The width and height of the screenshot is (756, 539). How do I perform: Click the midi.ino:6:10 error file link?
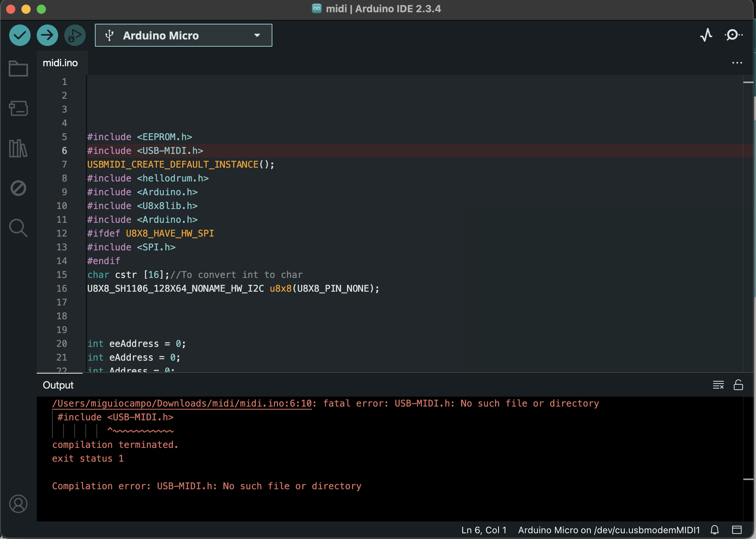182,403
